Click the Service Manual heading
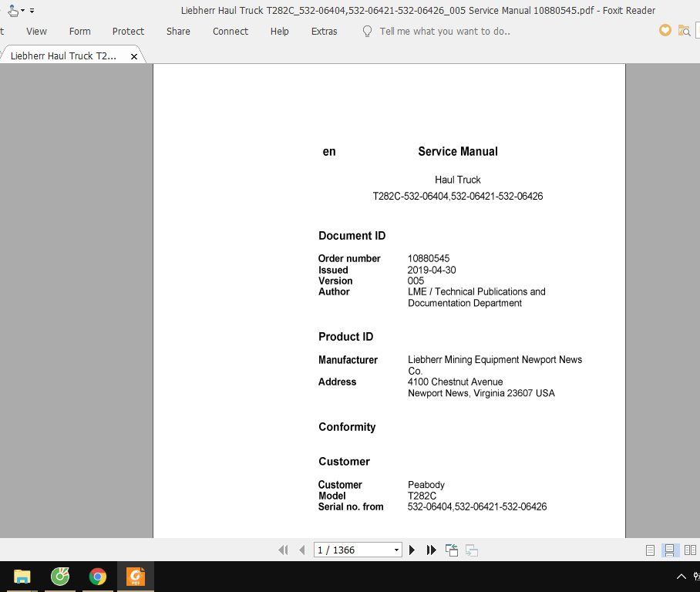The width and height of the screenshot is (700, 592). coord(458,151)
